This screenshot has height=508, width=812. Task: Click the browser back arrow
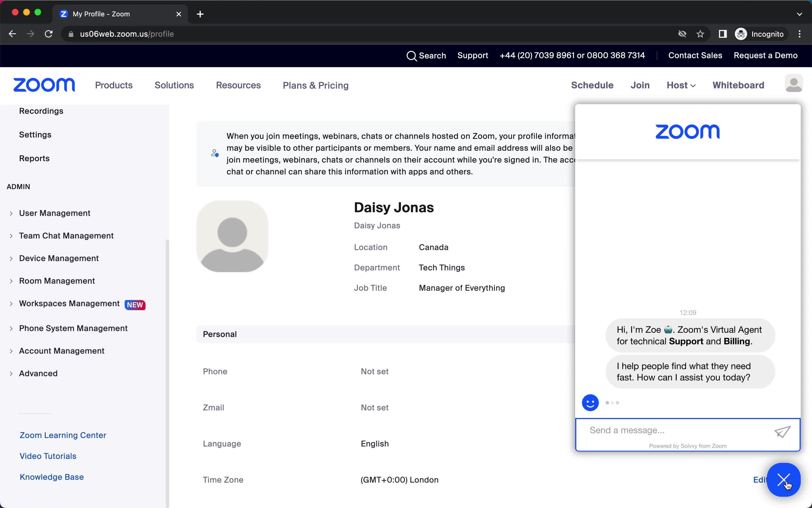[x=12, y=34]
